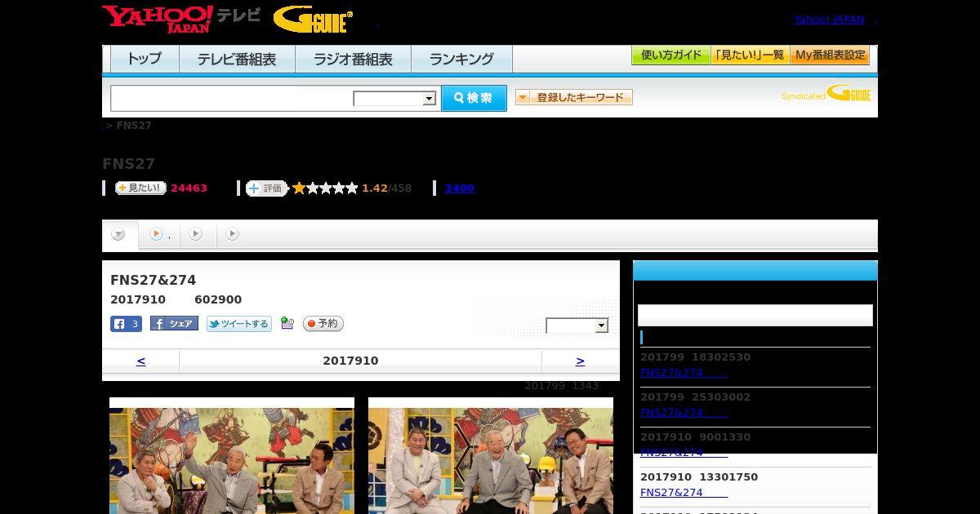
Task: Click into the keyword search field
Action: pos(232,99)
